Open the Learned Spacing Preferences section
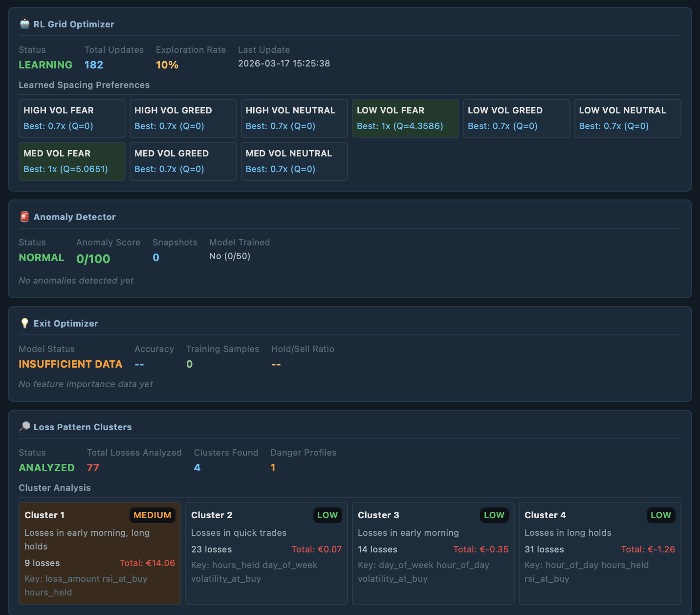The image size is (700, 615). pos(84,85)
